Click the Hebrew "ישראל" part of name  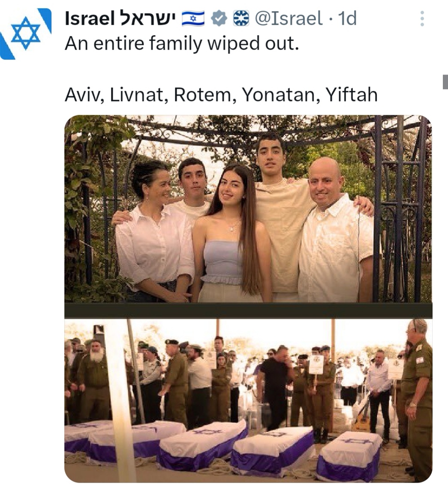[148, 18]
